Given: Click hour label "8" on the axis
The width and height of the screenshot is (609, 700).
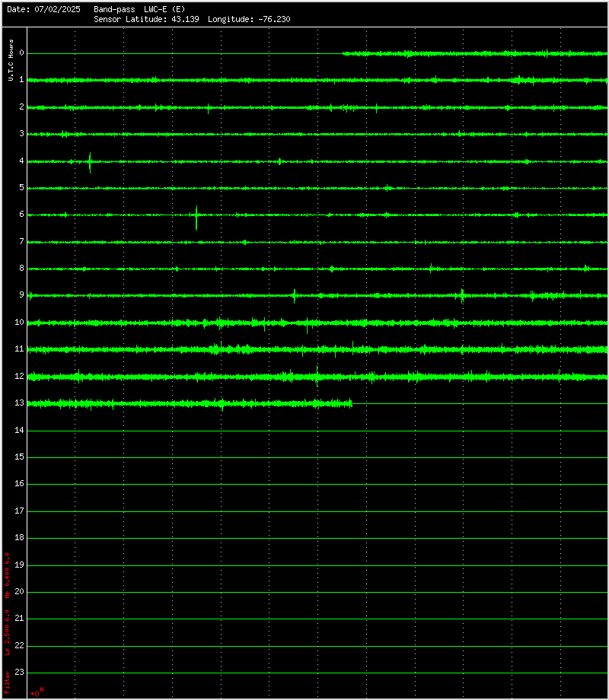Looking at the screenshot, I should (21, 269).
